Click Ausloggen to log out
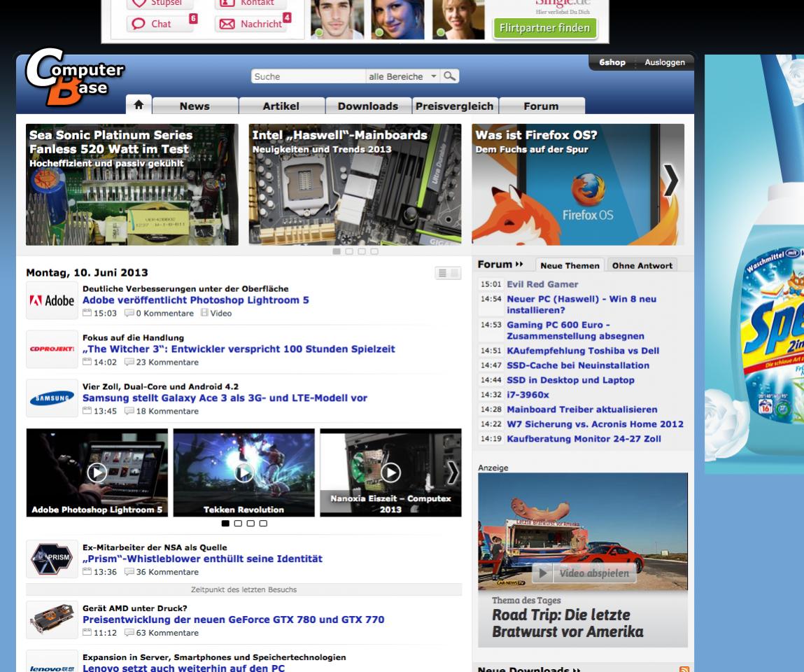The height and width of the screenshot is (672, 804). point(665,62)
